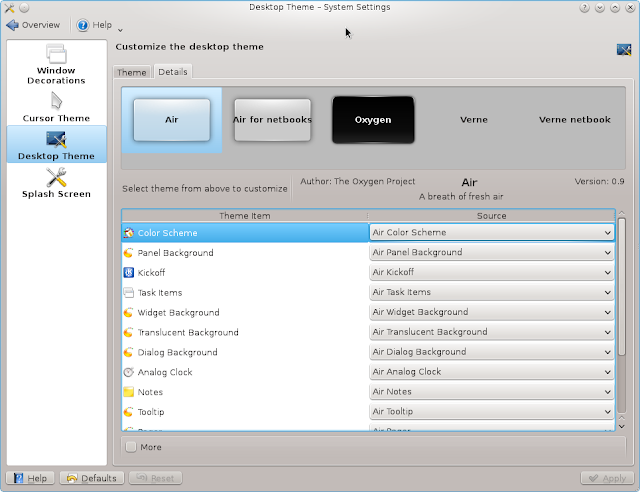Click the Theme Item column header

coord(244,216)
